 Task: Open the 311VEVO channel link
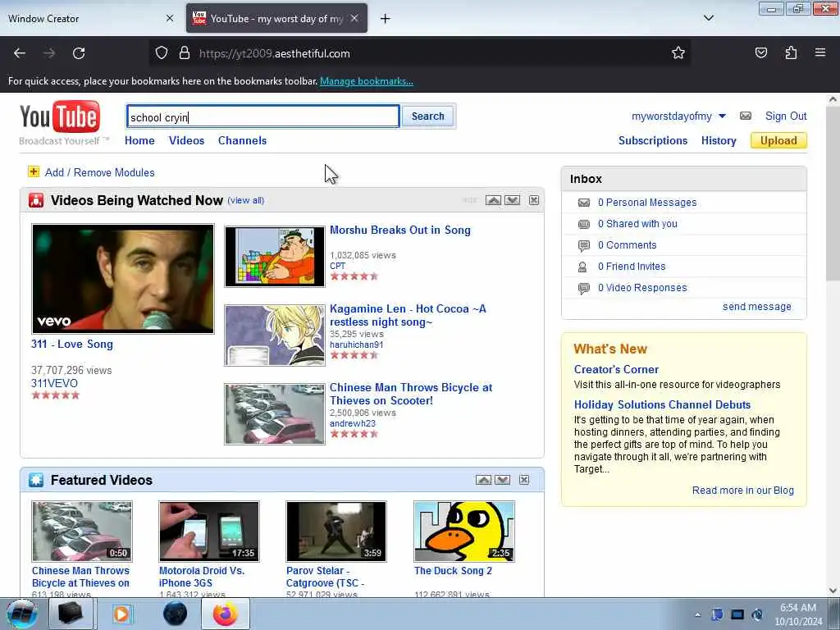click(54, 383)
